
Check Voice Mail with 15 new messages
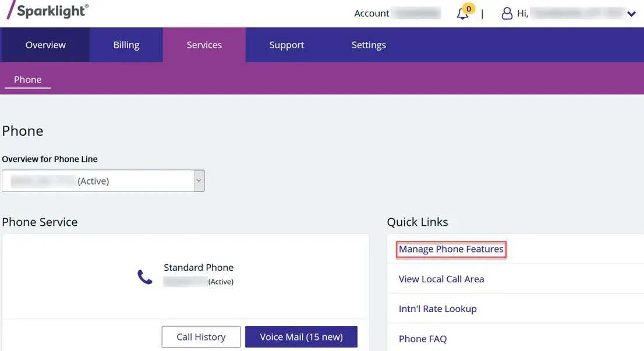301,336
